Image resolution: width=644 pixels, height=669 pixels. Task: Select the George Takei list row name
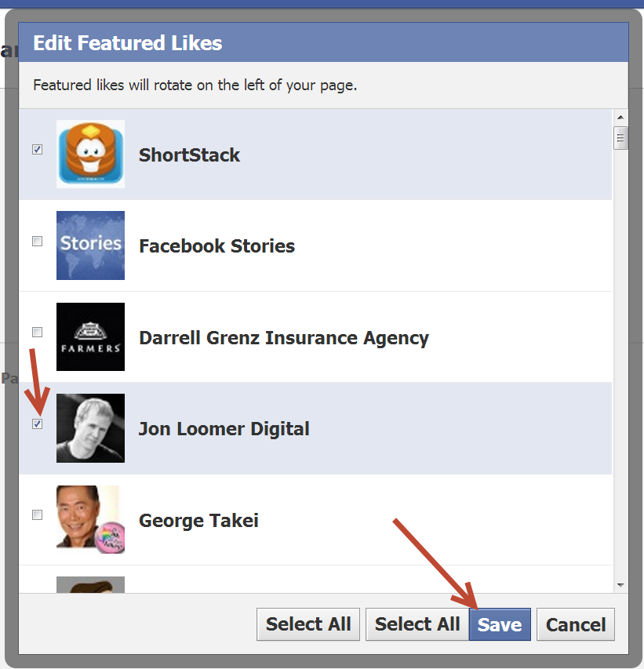pyautogui.click(x=199, y=521)
